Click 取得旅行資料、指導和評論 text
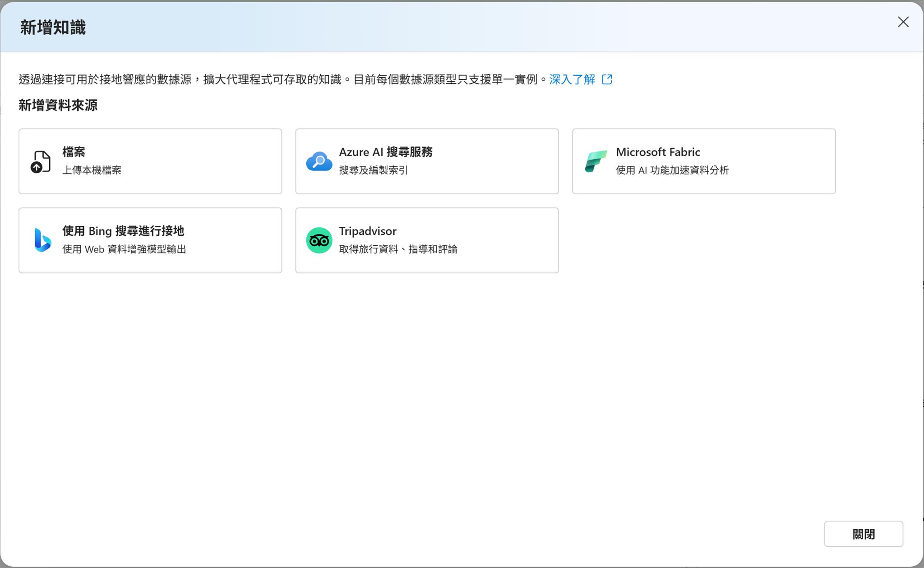 (x=398, y=249)
